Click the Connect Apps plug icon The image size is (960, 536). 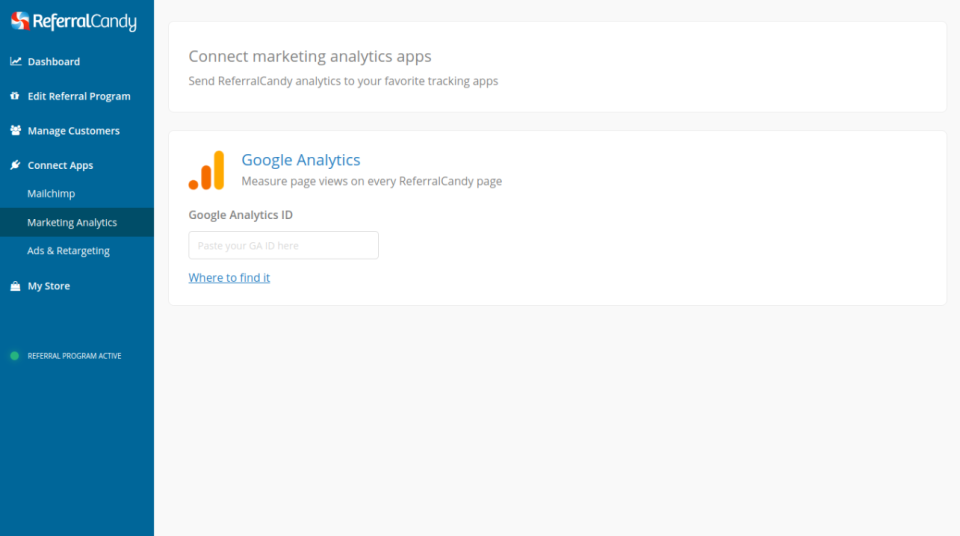point(15,166)
